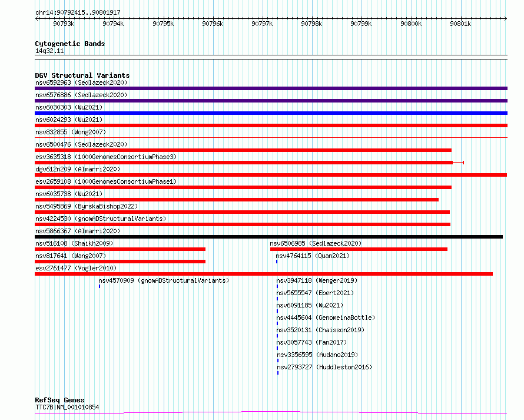Click the Cytogenetic Bands track title
Screen dimensions: 524x420
pos(70,44)
